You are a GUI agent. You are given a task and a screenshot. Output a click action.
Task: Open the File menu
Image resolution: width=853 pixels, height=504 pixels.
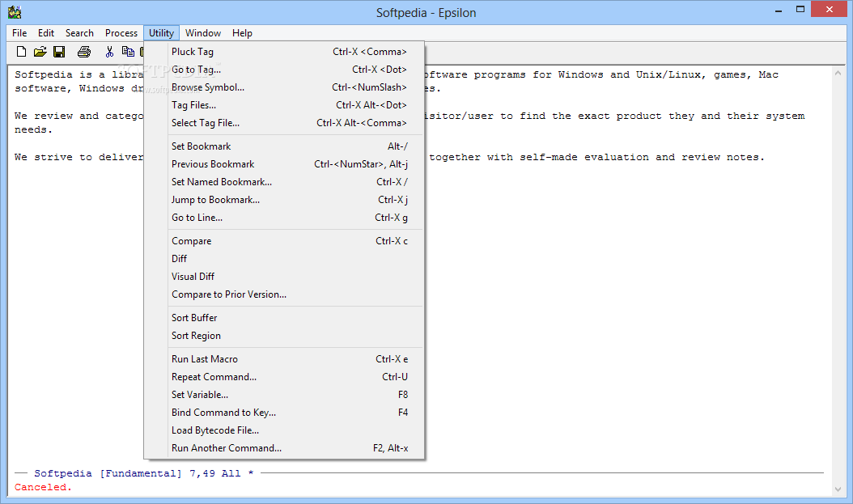click(19, 33)
